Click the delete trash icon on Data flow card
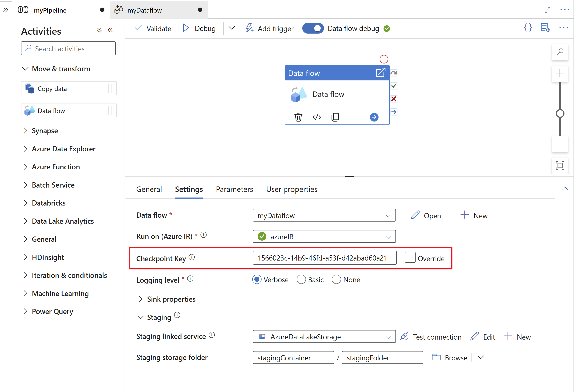Viewport: 574px width, 392px height. (x=298, y=117)
